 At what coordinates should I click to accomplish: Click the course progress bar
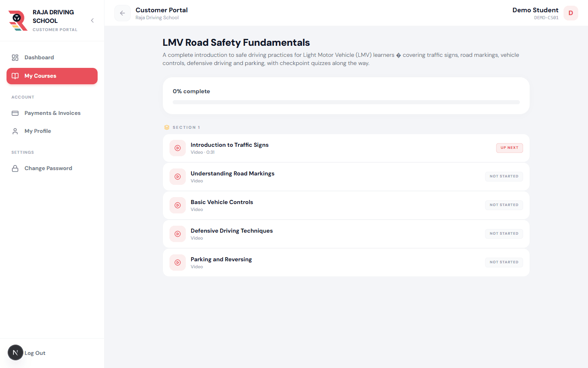click(x=346, y=102)
